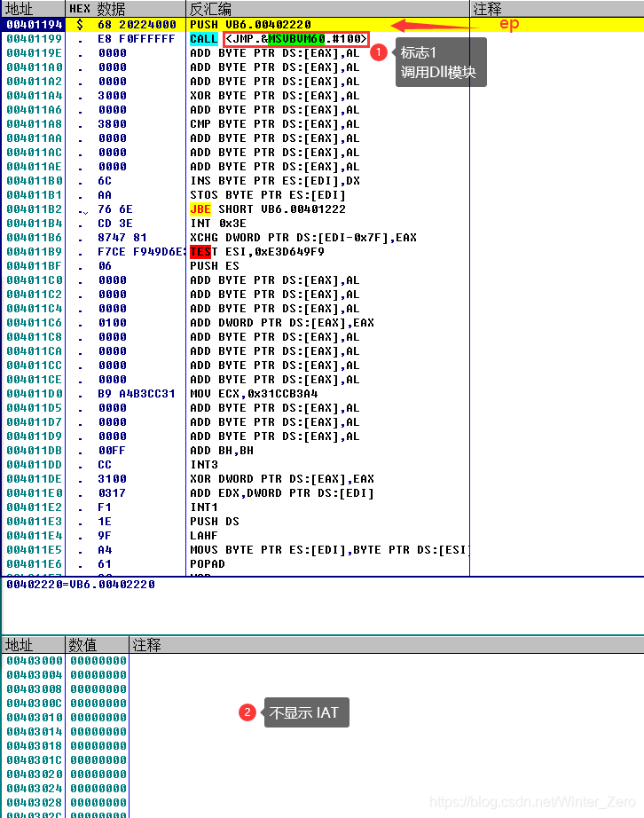Select dump address 00403000
The width and height of the screenshot is (644, 818).
[35, 660]
